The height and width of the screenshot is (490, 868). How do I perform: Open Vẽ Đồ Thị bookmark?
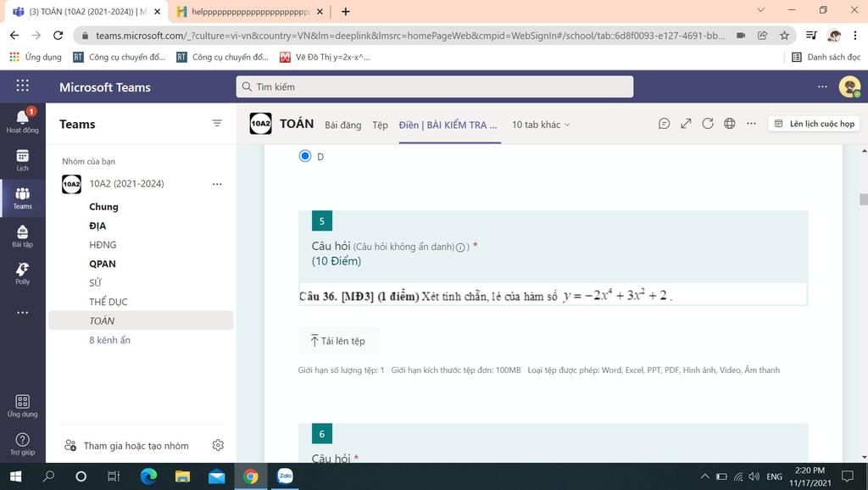(325, 57)
